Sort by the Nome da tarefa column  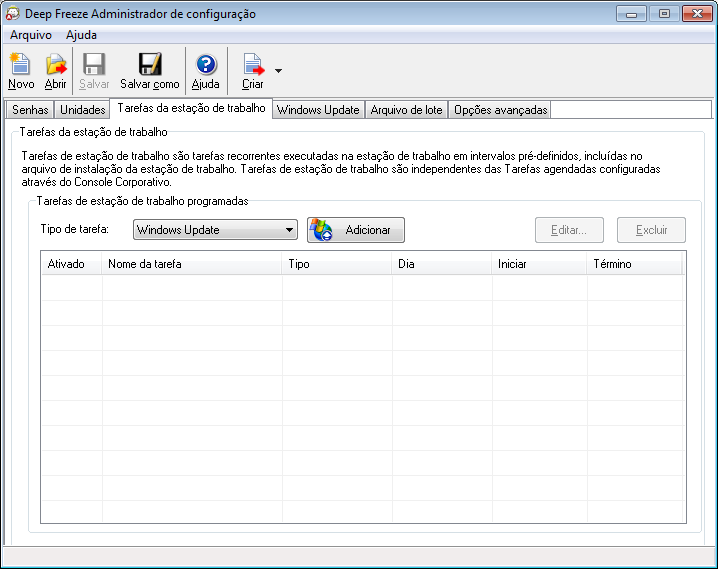tap(192, 264)
